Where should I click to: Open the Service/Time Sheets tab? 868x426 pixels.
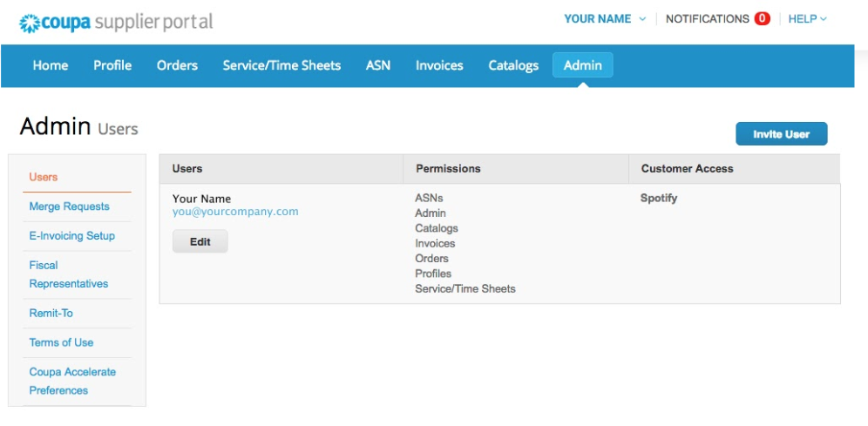pyautogui.click(x=281, y=65)
